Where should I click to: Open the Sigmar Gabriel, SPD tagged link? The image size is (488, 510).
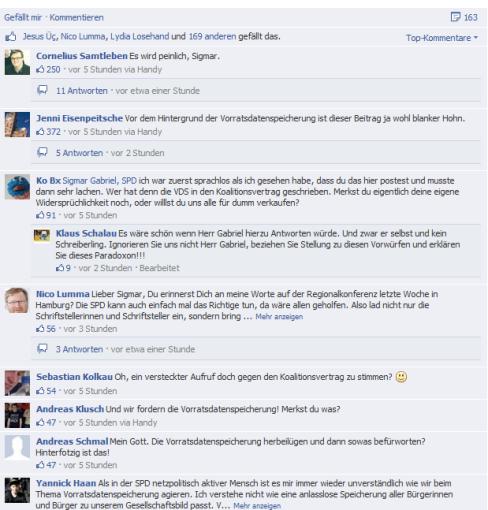[100, 181]
